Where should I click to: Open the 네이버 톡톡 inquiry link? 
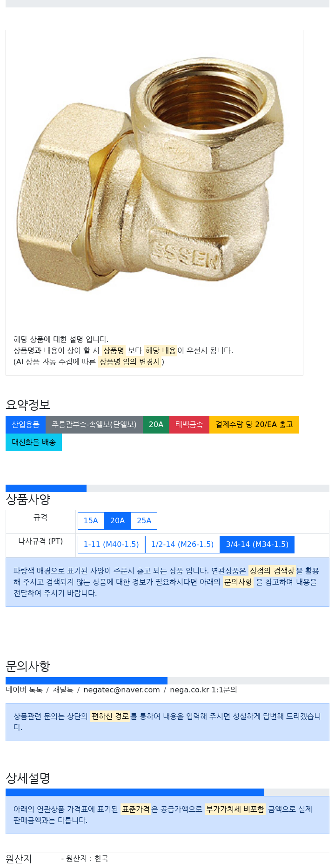pyautogui.click(x=24, y=690)
